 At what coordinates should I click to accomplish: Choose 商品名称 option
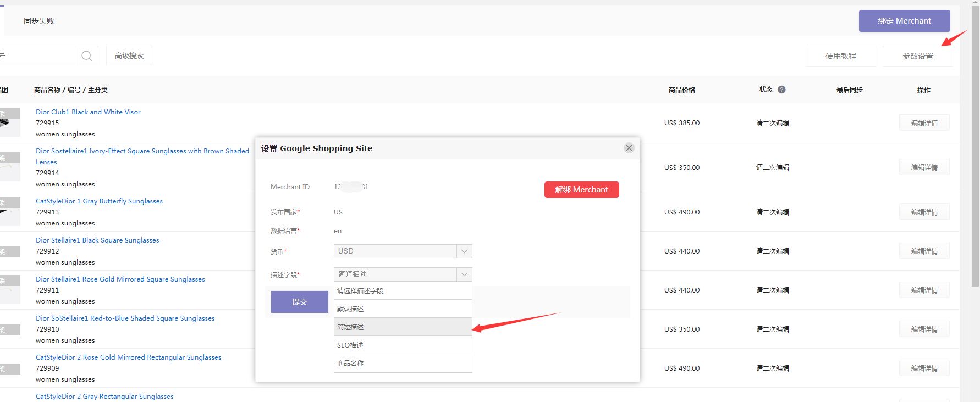point(403,363)
